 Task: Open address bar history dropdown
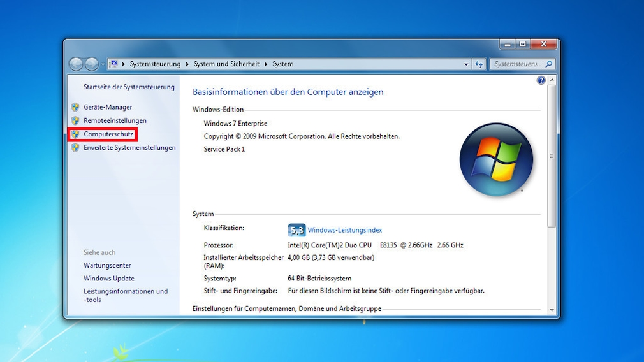click(466, 64)
